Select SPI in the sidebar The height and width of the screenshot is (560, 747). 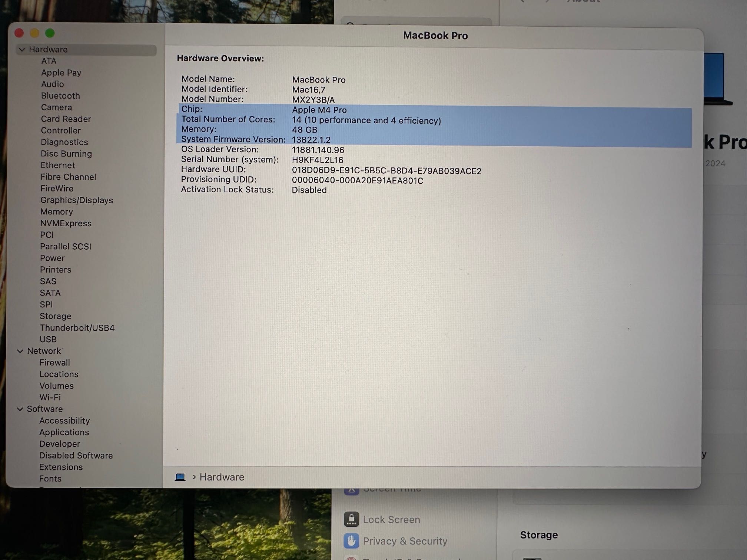tap(46, 304)
